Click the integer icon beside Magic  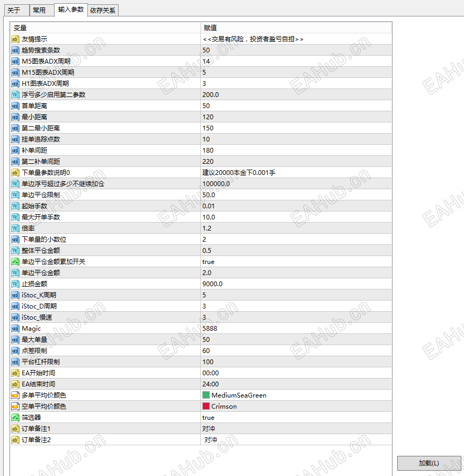[15, 329]
